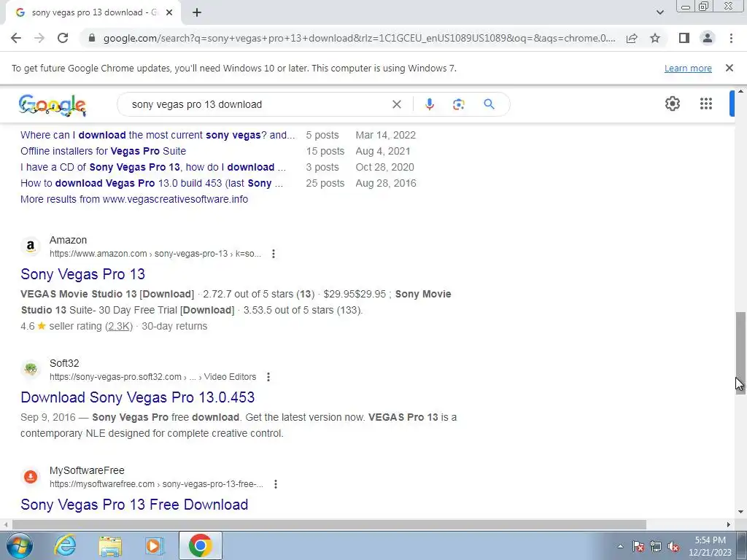Image resolution: width=747 pixels, height=560 pixels.
Task: Go to Google home via logo
Action: coord(53,105)
